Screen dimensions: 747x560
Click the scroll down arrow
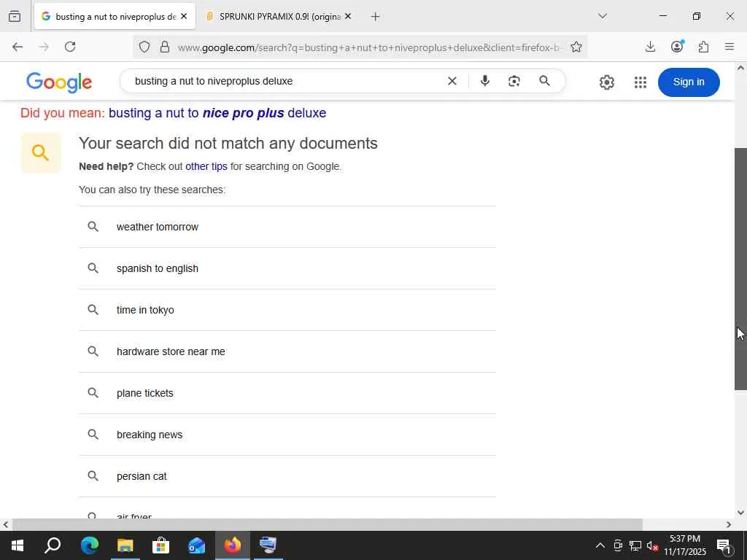click(x=740, y=513)
